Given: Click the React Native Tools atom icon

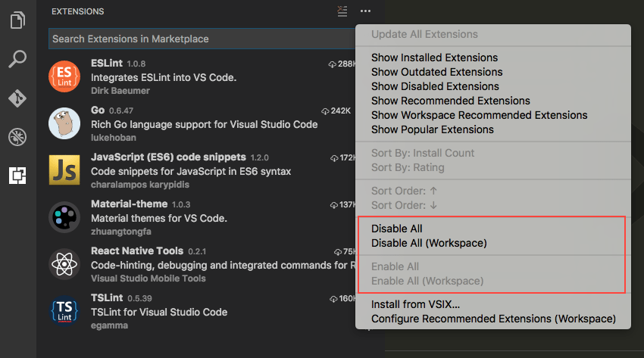Looking at the screenshot, I should (64, 264).
